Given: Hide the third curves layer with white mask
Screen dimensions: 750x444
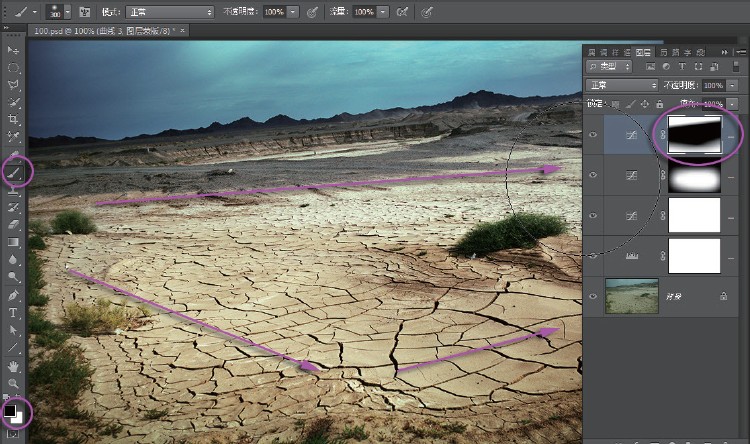Looking at the screenshot, I should point(593,215).
